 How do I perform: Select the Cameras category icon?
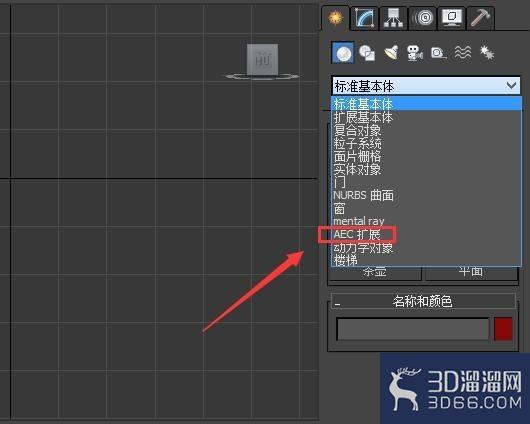(414, 53)
